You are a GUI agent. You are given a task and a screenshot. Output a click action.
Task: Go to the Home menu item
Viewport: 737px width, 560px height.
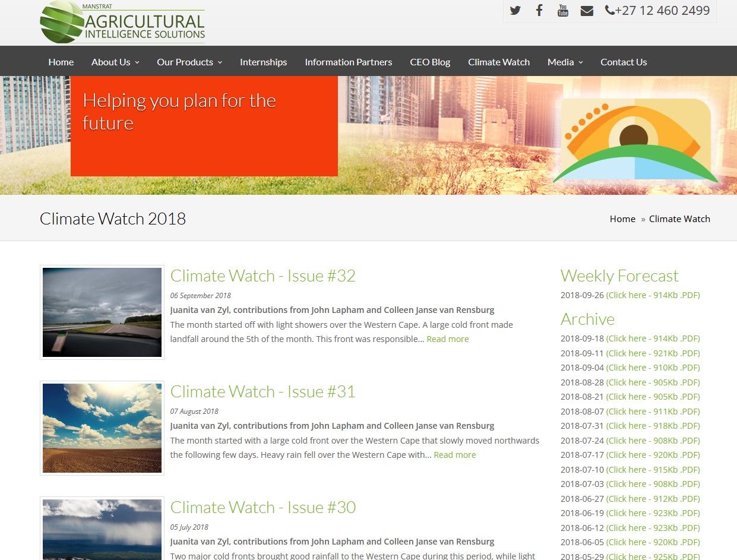pos(61,62)
